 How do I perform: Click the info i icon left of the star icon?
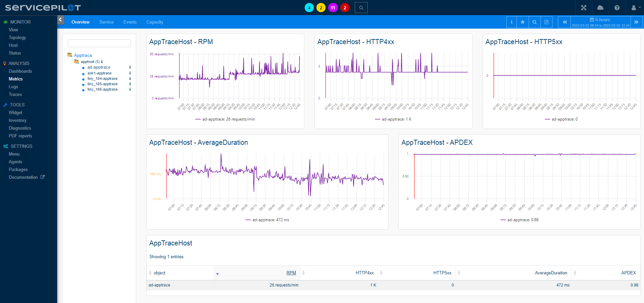[x=511, y=22]
